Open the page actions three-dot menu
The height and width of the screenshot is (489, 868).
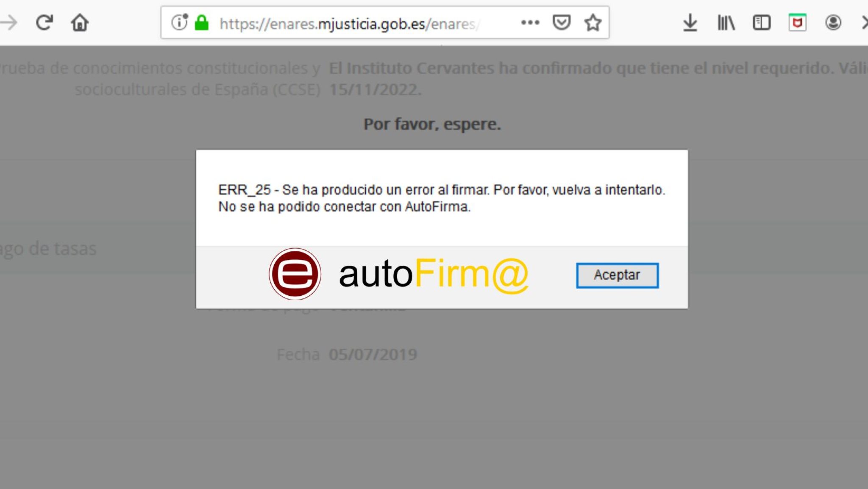click(x=530, y=23)
